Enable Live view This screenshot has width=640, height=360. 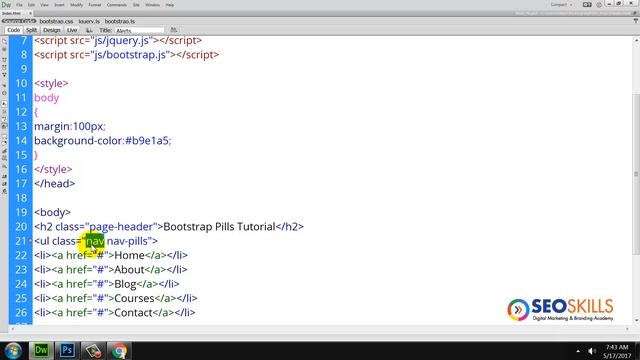pos(72,30)
